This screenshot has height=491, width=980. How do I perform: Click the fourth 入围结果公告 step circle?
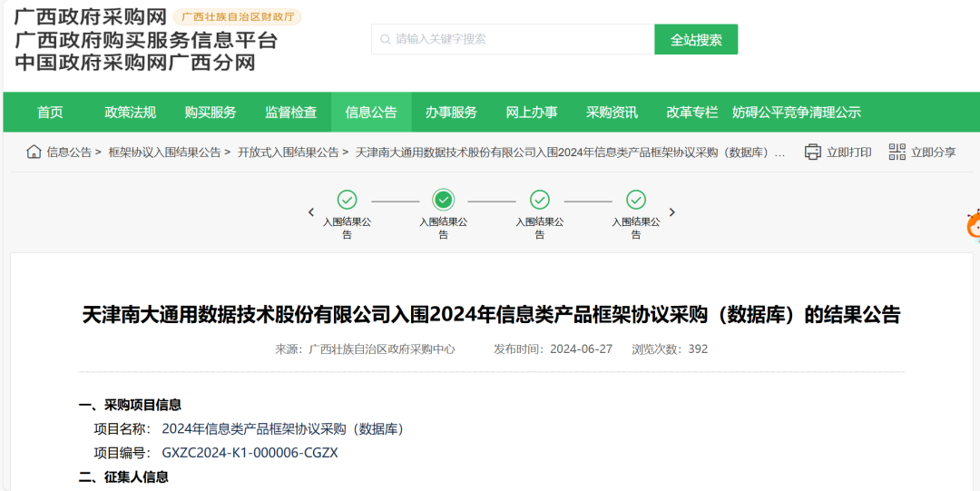click(x=635, y=200)
